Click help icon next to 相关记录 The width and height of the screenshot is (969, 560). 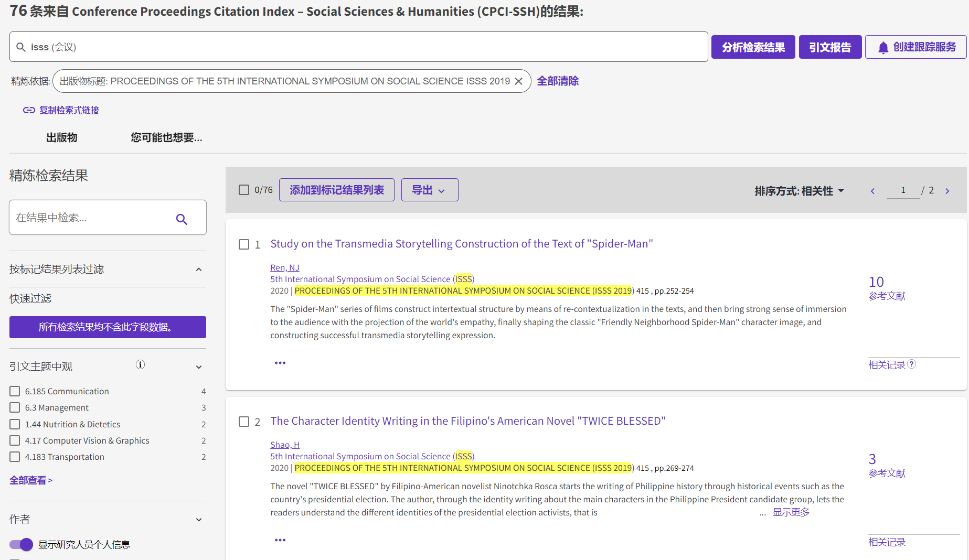[x=912, y=364]
